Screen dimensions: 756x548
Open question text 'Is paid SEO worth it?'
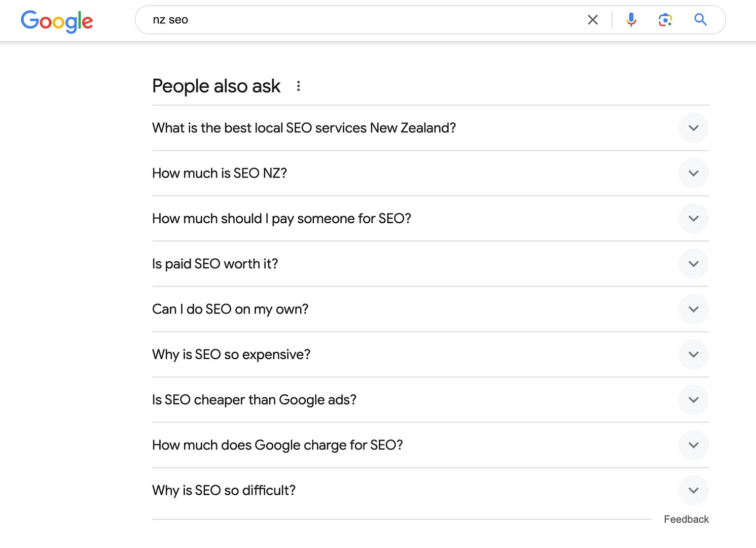[x=215, y=264]
